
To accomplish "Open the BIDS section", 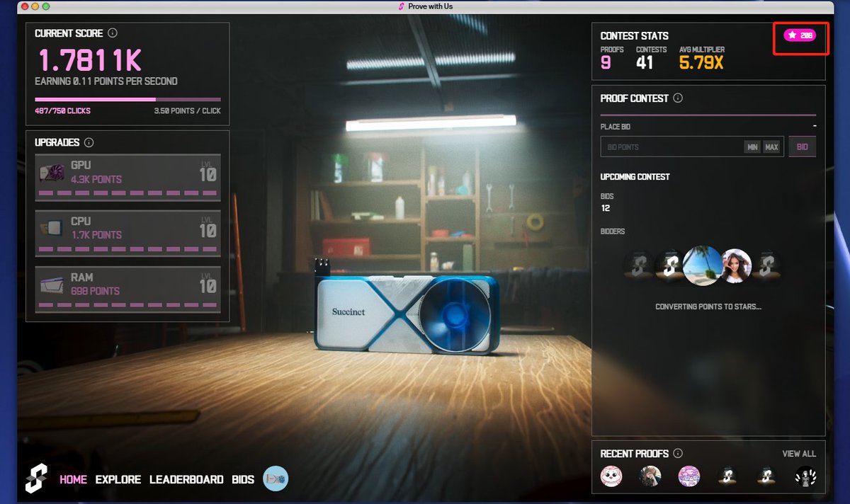I will pyautogui.click(x=243, y=479).
